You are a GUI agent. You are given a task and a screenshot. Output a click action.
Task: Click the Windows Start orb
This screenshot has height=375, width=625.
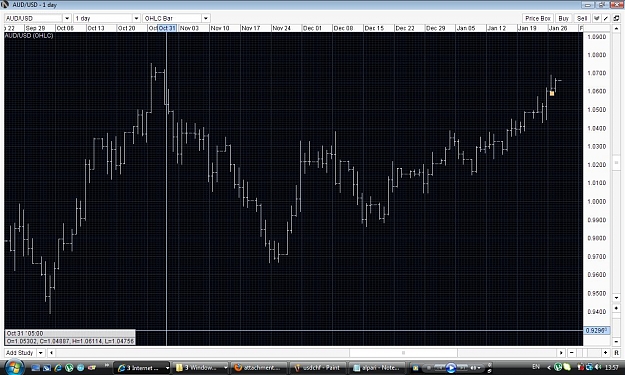point(14,367)
